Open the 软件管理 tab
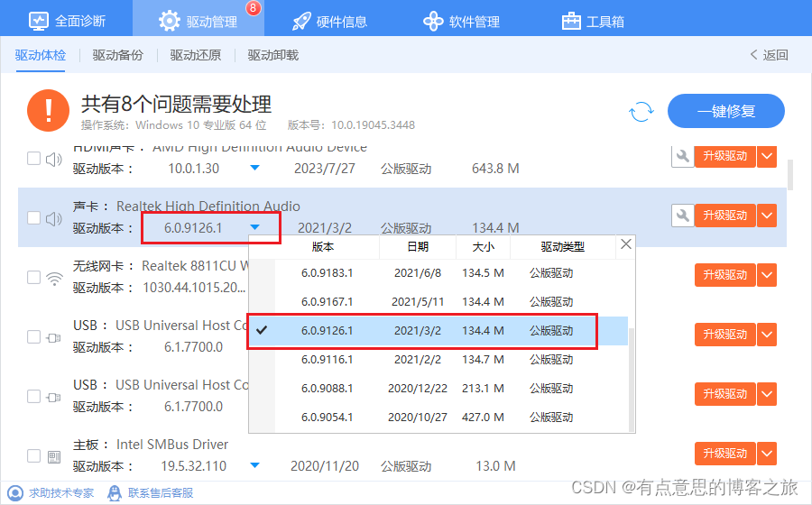Viewport: 812px width, 505px height. point(461,21)
